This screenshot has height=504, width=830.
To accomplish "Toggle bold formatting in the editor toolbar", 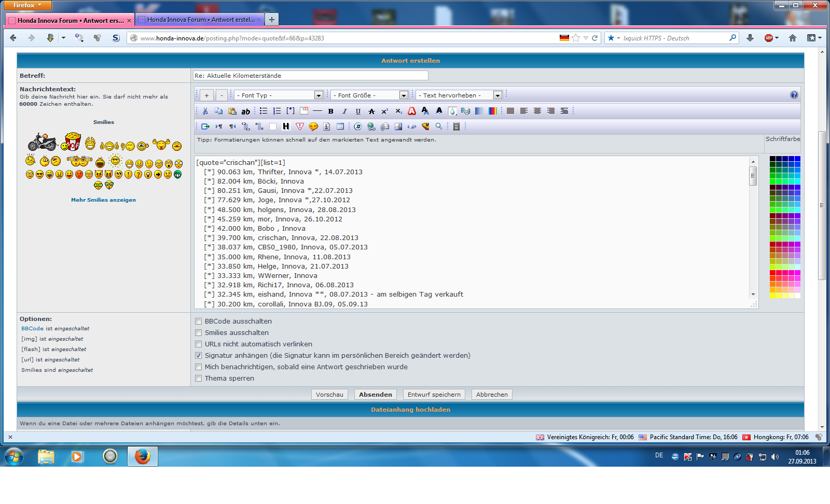I will click(330, 111).
